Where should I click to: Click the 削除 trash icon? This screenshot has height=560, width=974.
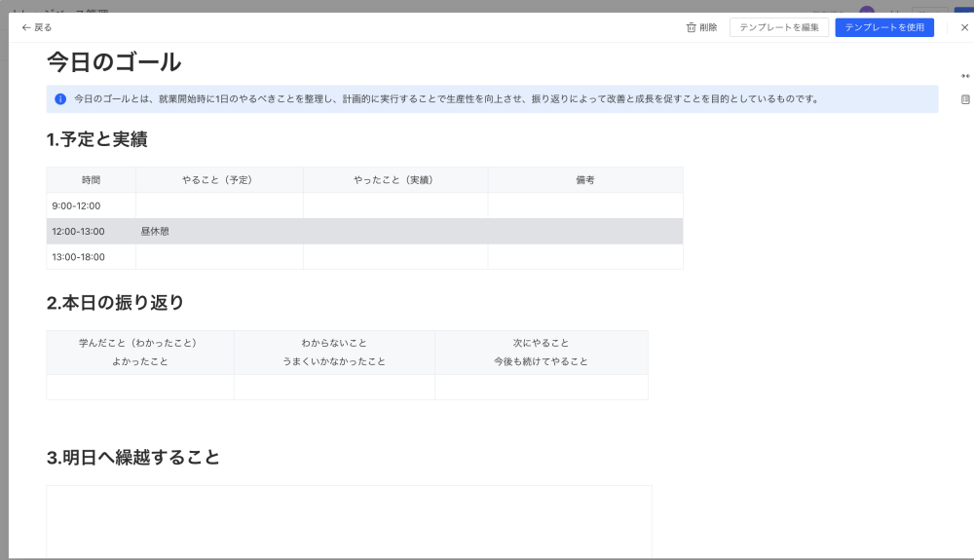point(691,27)
